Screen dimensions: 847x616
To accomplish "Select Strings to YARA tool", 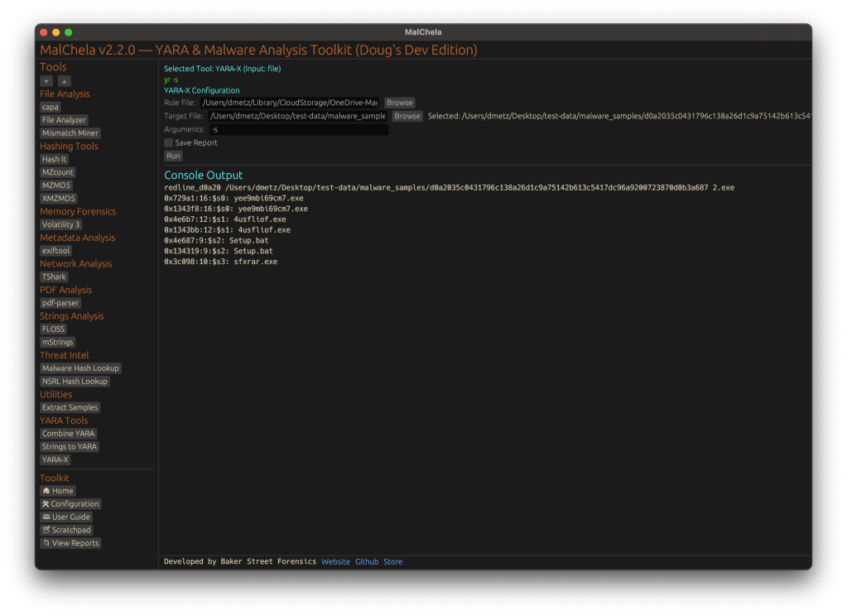I will point(70,446).
